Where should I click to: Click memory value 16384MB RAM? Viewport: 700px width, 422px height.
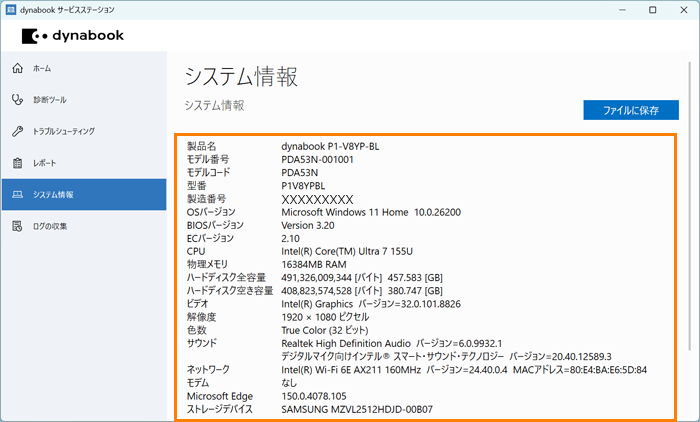tap(314, 264)
